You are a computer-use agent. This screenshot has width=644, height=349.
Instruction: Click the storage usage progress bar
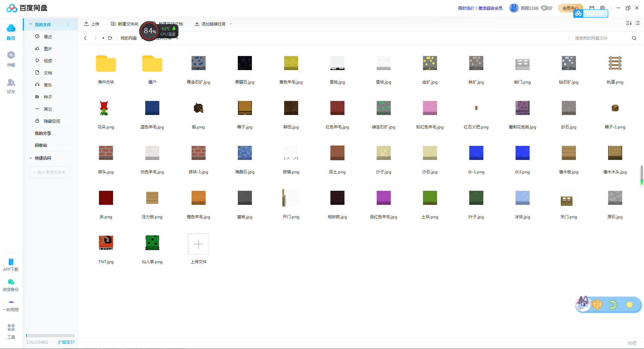50,336
